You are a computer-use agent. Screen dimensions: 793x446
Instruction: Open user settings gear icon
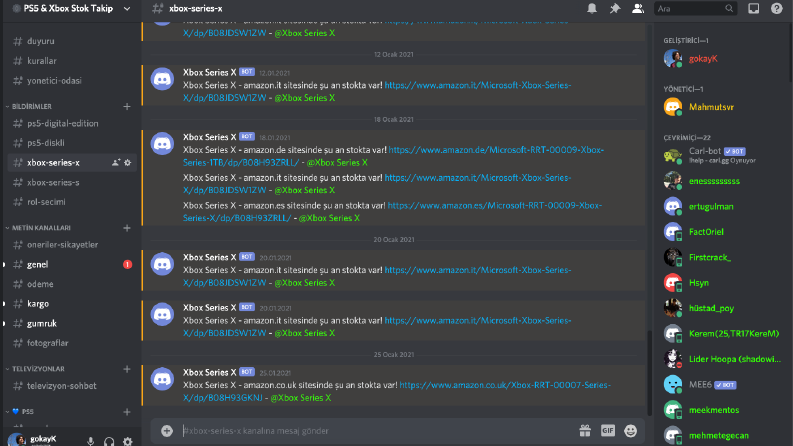(x=128, y=441)
